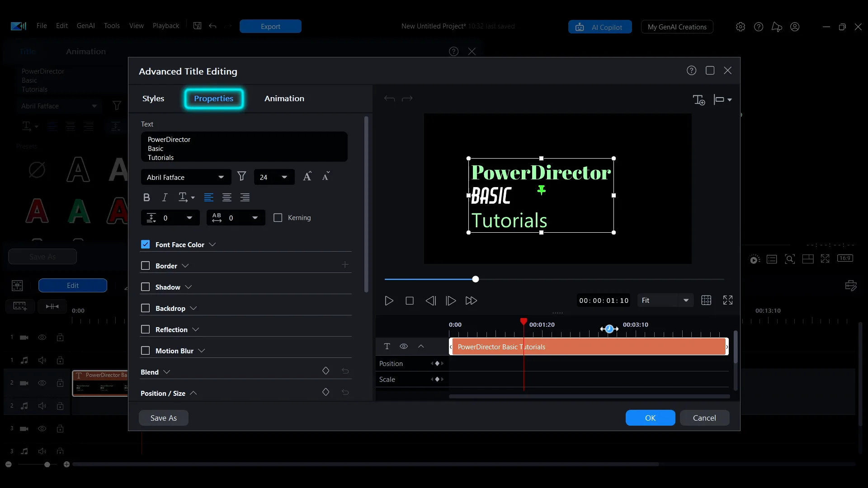Screen dimensions: 868x488
Task: Redo the edit in preview panel
Action: click(407, 99)
